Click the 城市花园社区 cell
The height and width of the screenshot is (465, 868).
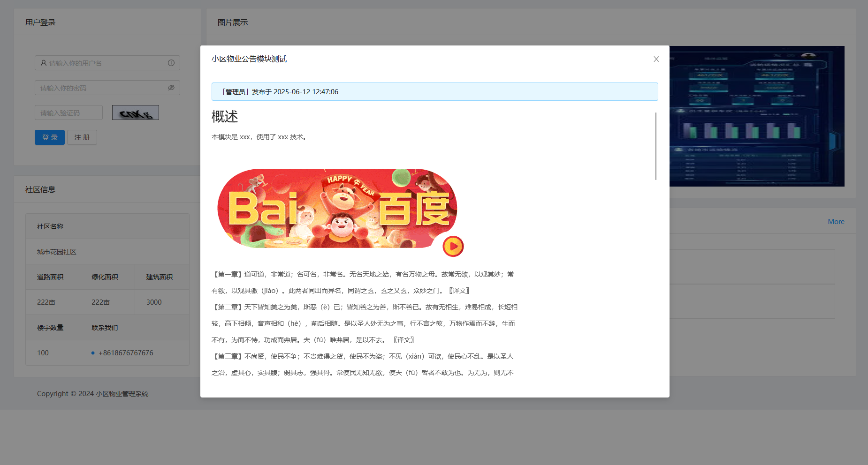(x=107, y=252)
